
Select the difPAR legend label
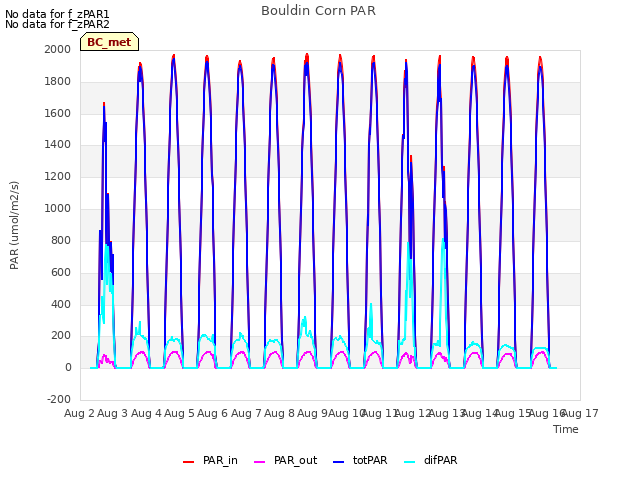tap(440, 460)
